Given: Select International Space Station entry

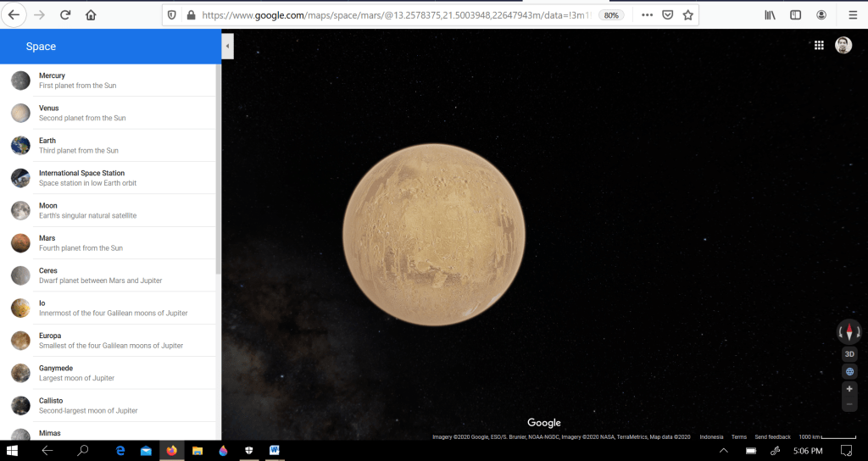Looking at the screenshot, I should (x=81, y=178).
